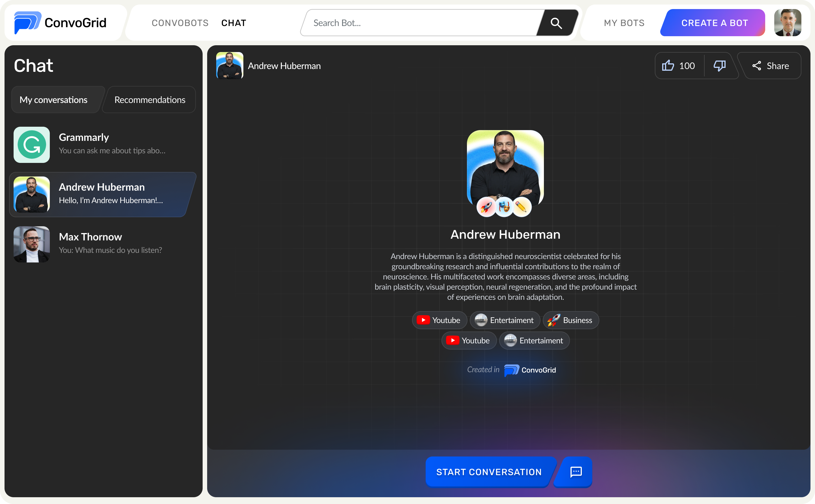Viewport: 815px width, 504px height.
Task: Open My Bots page
Action: coord(624,23)
